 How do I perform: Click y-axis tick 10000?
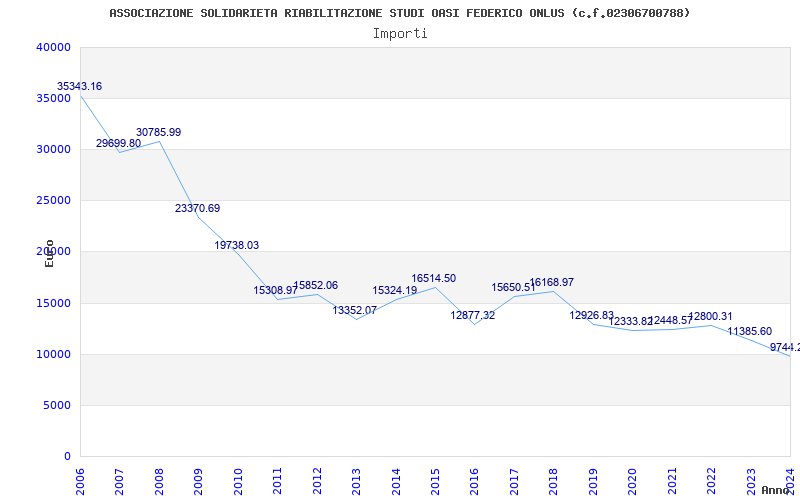coord(53,355)
